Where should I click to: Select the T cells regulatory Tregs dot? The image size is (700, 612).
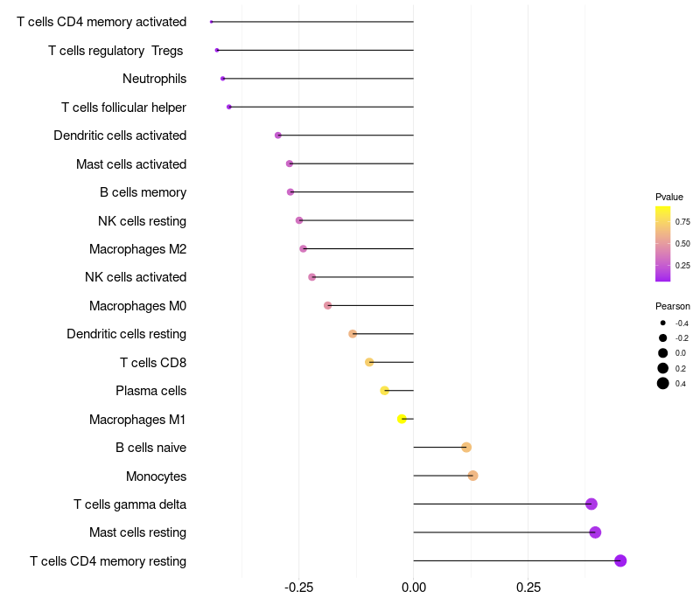coord(217,50)
